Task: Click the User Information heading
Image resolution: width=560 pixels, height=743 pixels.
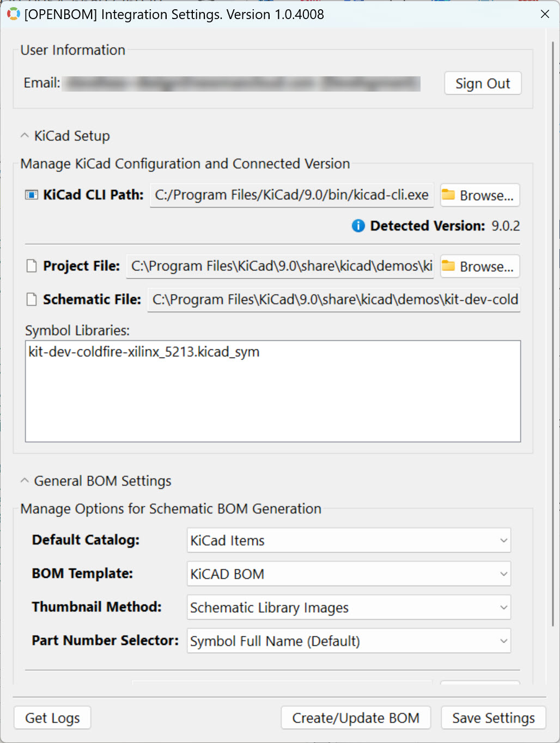Action: (73, 50)
